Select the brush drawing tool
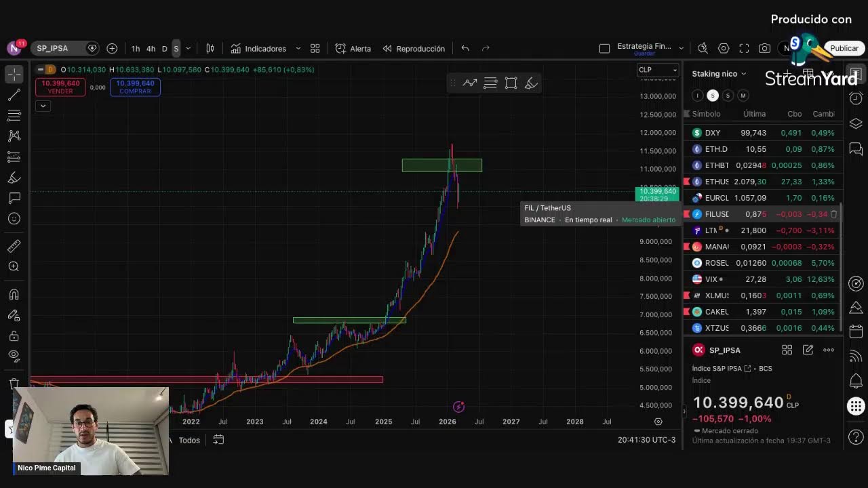 14,178
